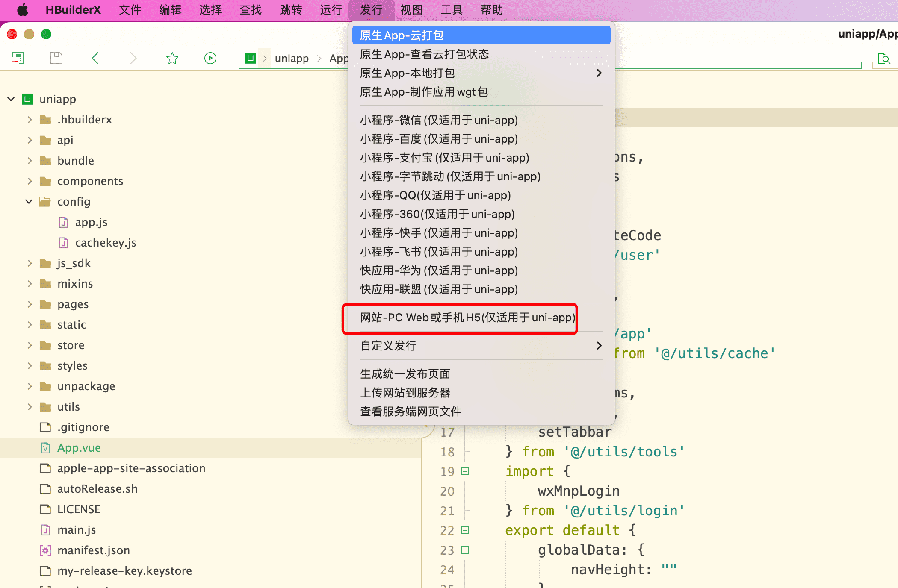This screenshot has height=588, width=898.
Task: Click the open config folder icon
Action: pos(45,202)
